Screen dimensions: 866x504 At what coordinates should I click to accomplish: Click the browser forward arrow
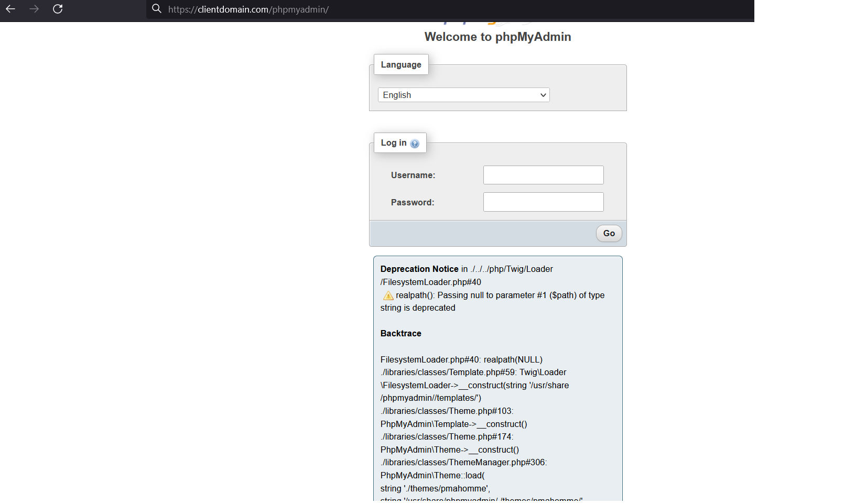[x=34, y=9]
